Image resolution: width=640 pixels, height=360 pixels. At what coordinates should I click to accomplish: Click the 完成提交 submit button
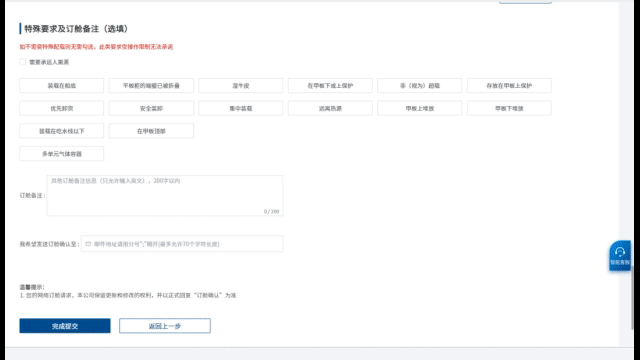coord(65,326)
